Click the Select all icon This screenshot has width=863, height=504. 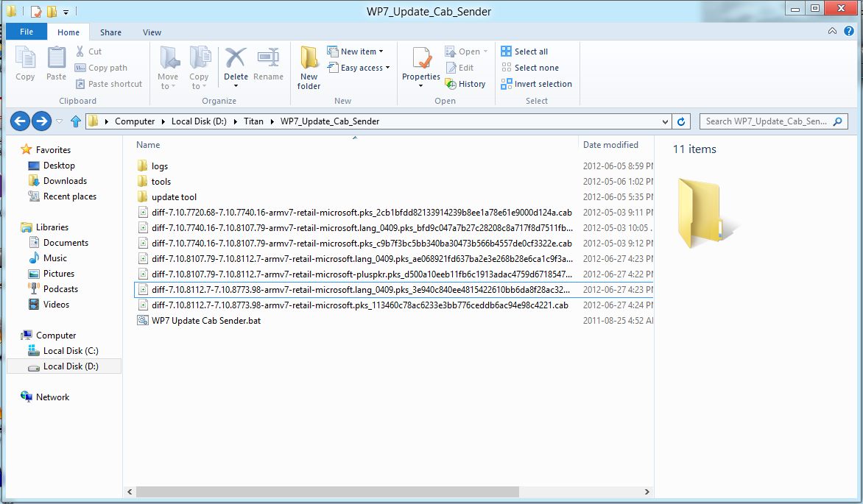507,52
